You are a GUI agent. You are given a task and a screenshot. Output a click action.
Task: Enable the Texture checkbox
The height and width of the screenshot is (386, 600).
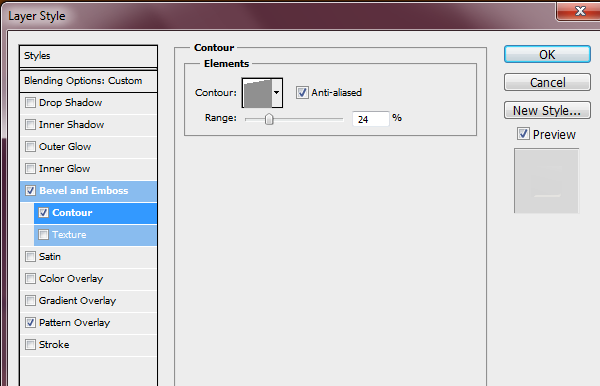(43, 235)
